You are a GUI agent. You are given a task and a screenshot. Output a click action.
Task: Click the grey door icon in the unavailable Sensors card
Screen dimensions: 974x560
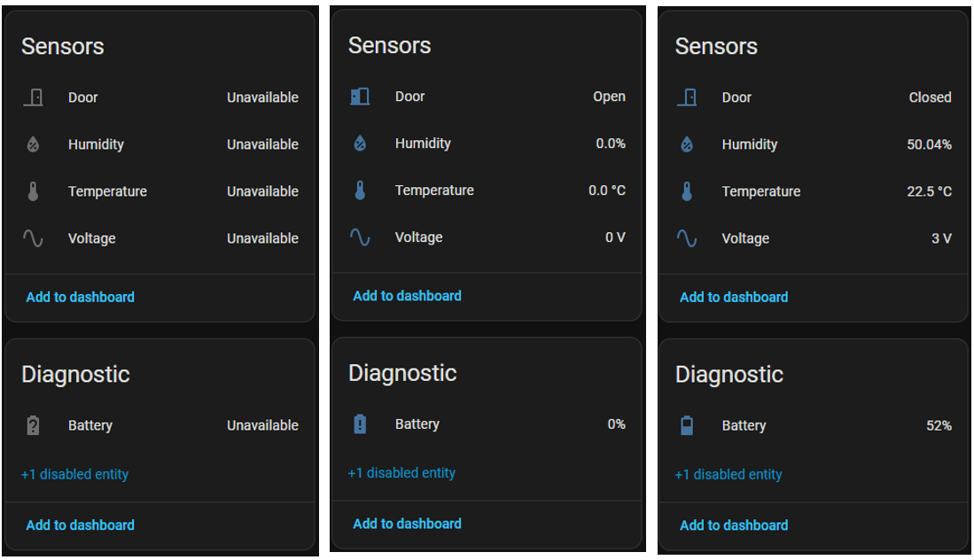click(33, 97)
